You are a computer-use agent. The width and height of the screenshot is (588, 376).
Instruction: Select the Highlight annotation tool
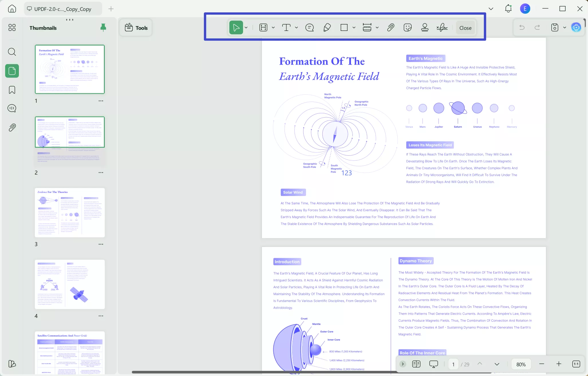tap(263, 27)
